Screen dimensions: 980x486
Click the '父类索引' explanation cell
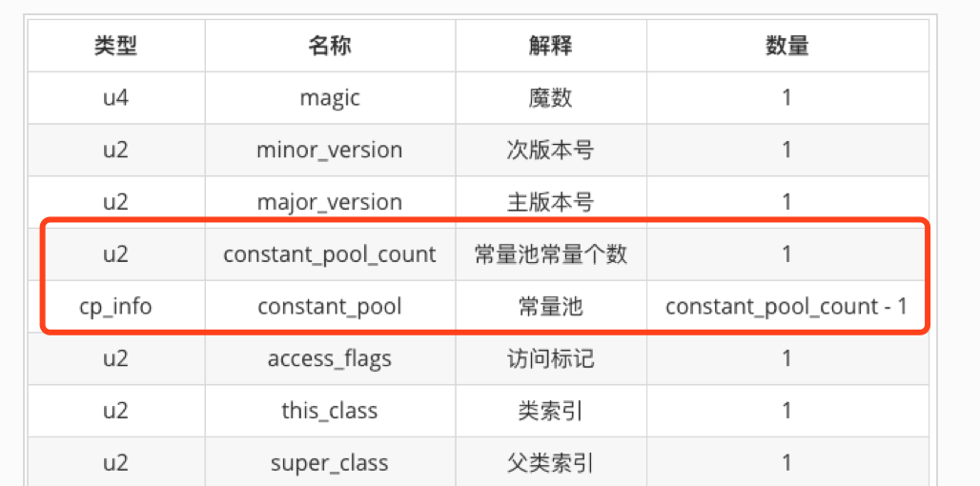(x=550, y=464)
